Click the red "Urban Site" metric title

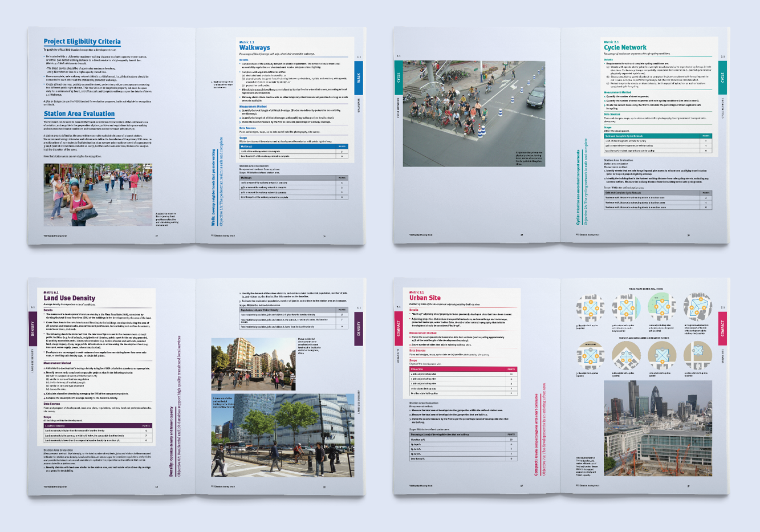[x=425, y=298]
